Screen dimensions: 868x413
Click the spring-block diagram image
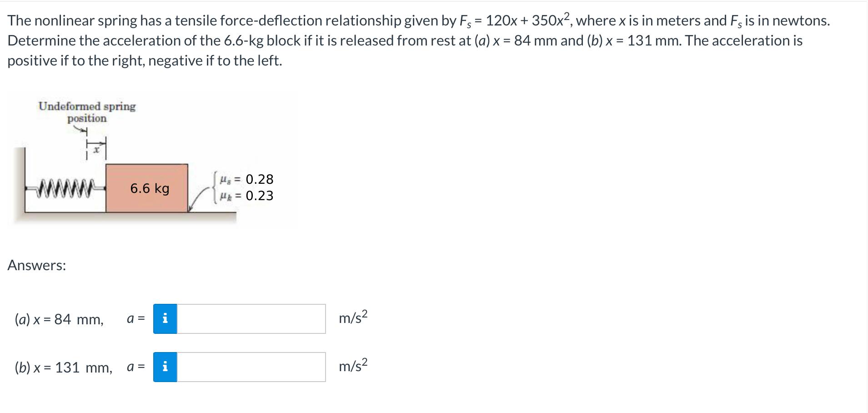coord(150,164)
